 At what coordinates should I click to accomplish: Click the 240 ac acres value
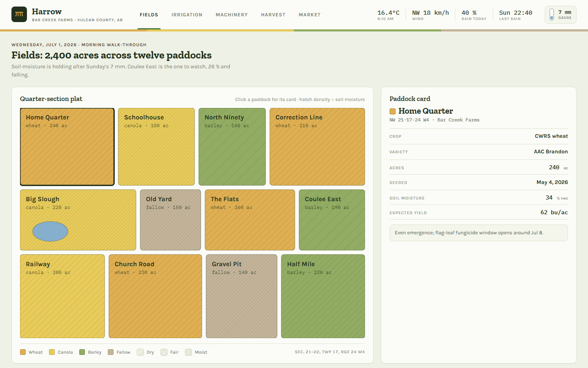click(x=558, y=167)
